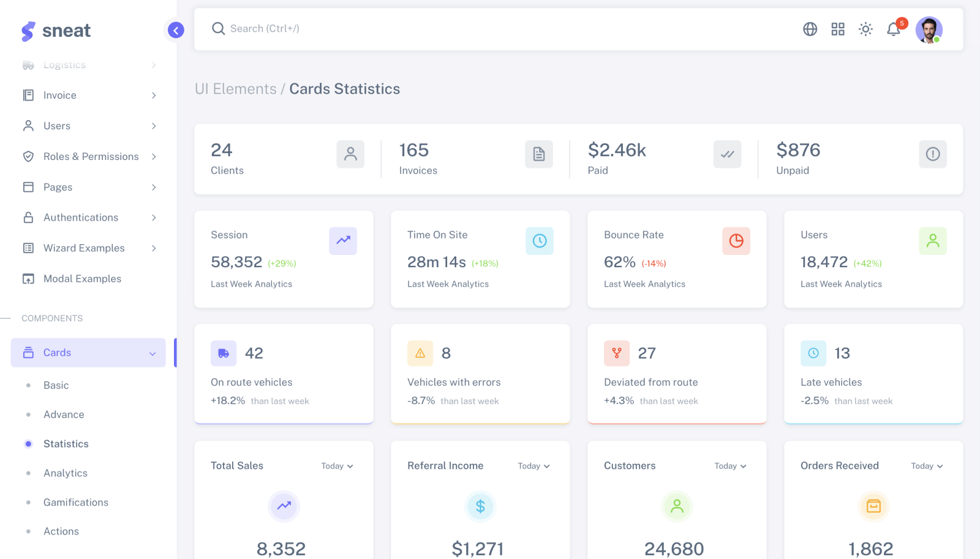980x559 pixels.
Task: Open the Referral Income Today dropdown
Action: tap(533, 466)
